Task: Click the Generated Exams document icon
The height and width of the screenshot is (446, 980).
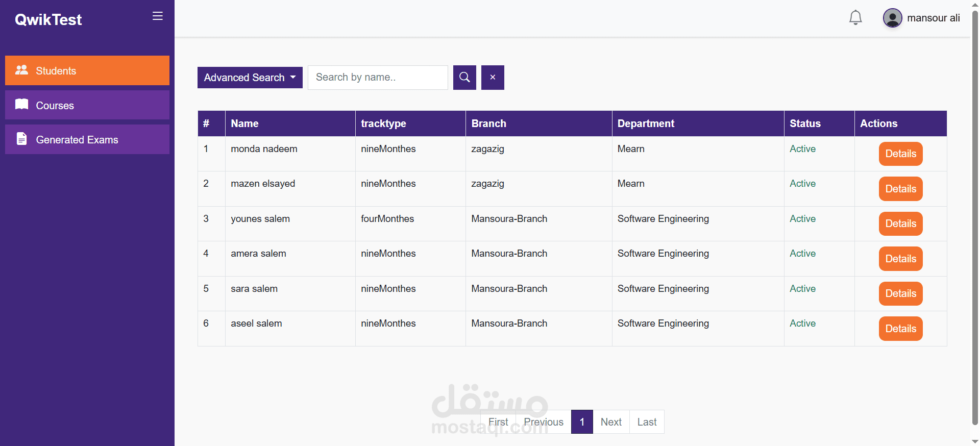Action: tap(22, 139)
